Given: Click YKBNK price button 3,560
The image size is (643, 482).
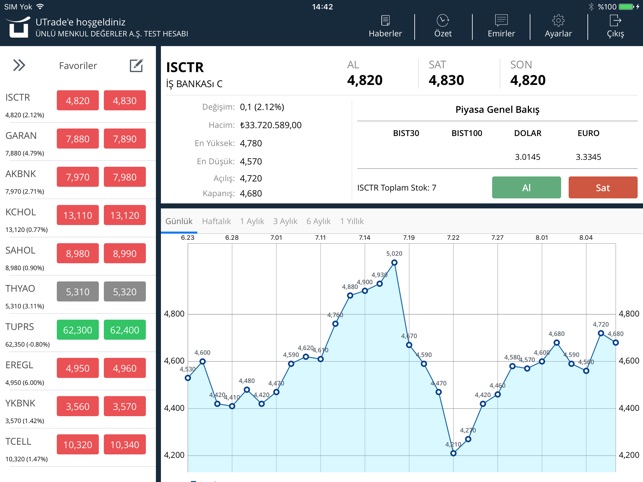Looking at the screenshot, I should [x=78, y=406].
